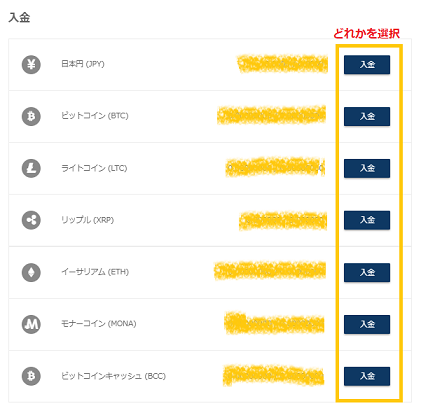Choose the 入金 button for Ripple (XRP)
This screenshot has width=421, height=413.
[x=367, y=220]
